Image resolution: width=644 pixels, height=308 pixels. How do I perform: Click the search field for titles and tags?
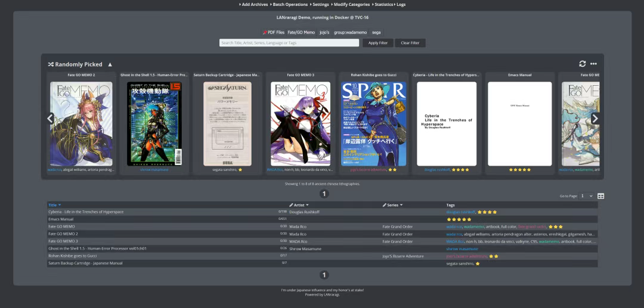click(289, 43)
